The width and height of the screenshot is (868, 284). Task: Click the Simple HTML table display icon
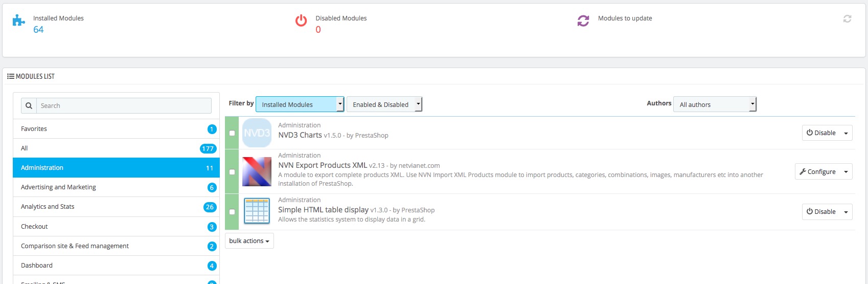click(x=257, y=211)
